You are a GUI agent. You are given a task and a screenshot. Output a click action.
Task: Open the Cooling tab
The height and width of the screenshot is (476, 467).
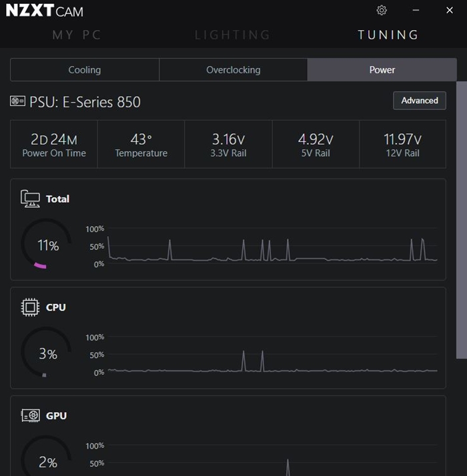[85, 70]
